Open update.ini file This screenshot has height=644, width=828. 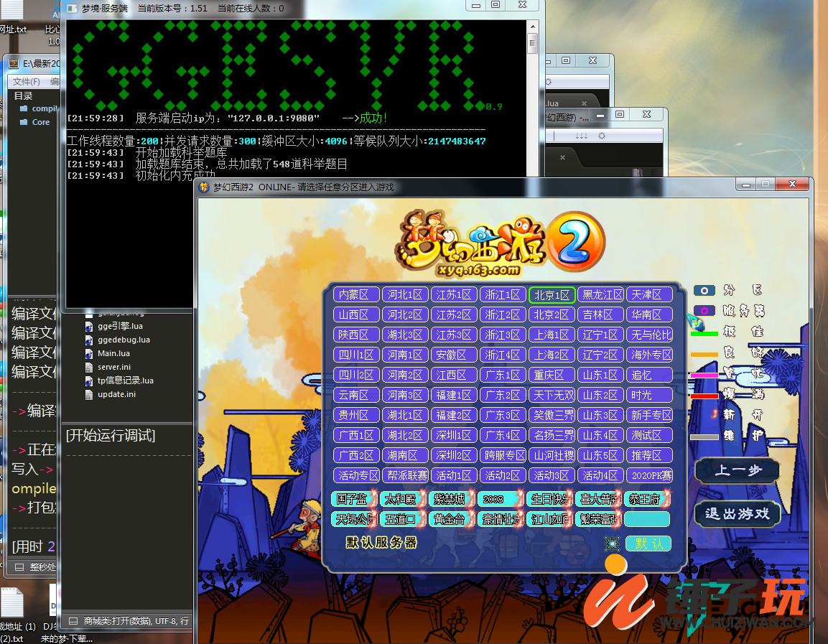click(116, 394)
